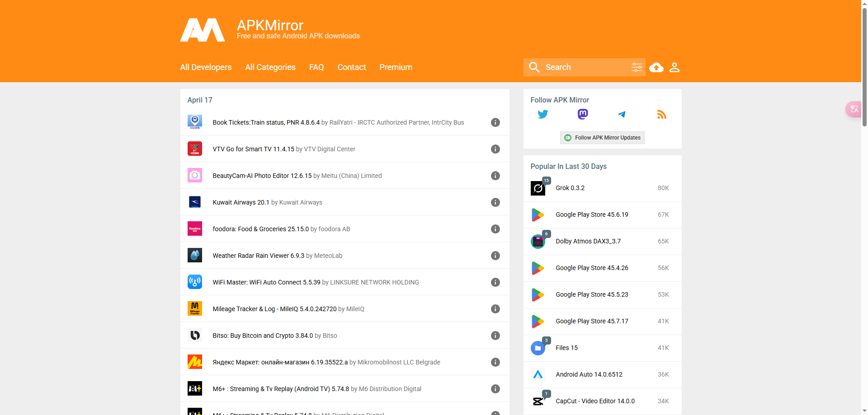
Task: Open the Twitter follow icon
Action: point(542,114)
